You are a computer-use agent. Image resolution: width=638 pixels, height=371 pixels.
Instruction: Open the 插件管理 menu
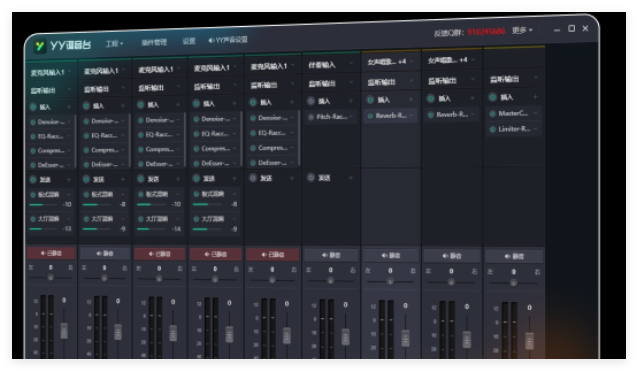coord(154,42)
